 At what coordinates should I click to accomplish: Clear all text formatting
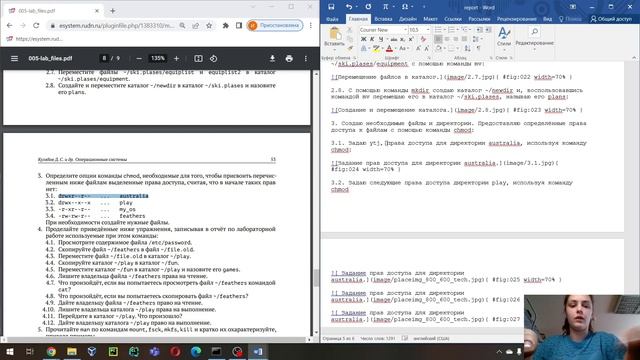tap(423, 39)
